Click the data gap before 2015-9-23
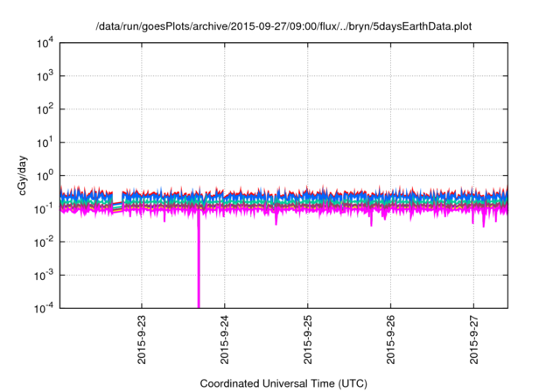Image resolution: width=560 pixels, height=392 pixels. (117, 197)
